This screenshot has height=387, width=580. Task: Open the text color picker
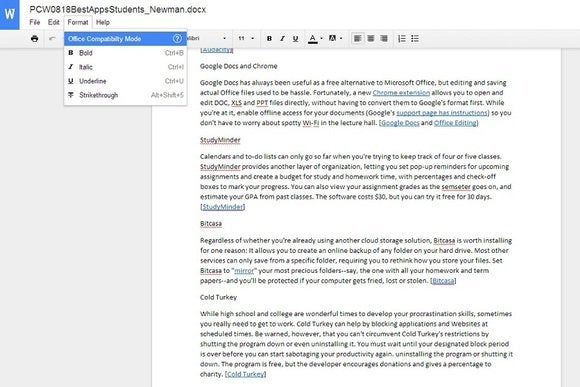pyautogui.click(x=313, y=38)
